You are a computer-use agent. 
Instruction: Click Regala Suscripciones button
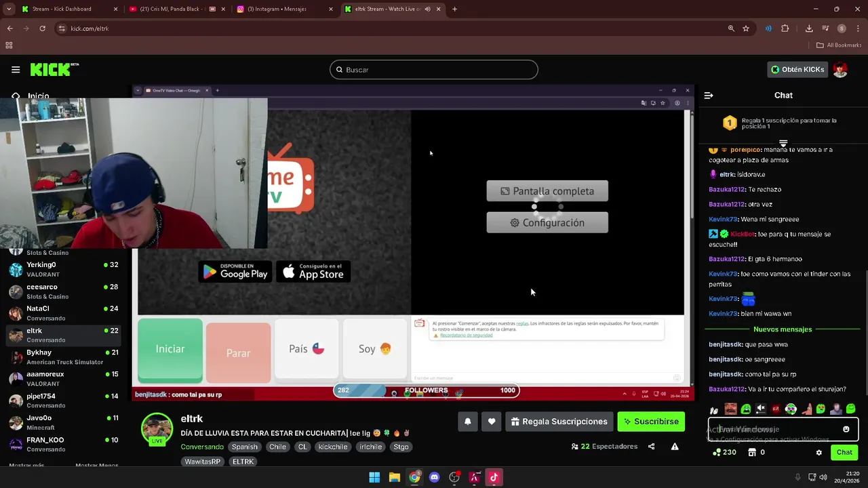tap(559, 422)
